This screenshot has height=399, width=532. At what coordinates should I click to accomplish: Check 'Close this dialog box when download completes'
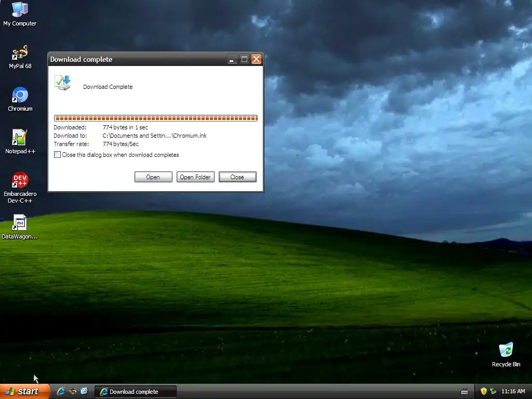[x=57, y=155]
